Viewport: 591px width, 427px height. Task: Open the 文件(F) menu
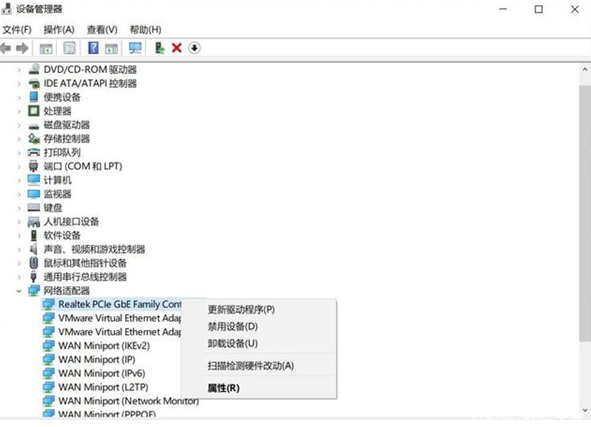17,29
